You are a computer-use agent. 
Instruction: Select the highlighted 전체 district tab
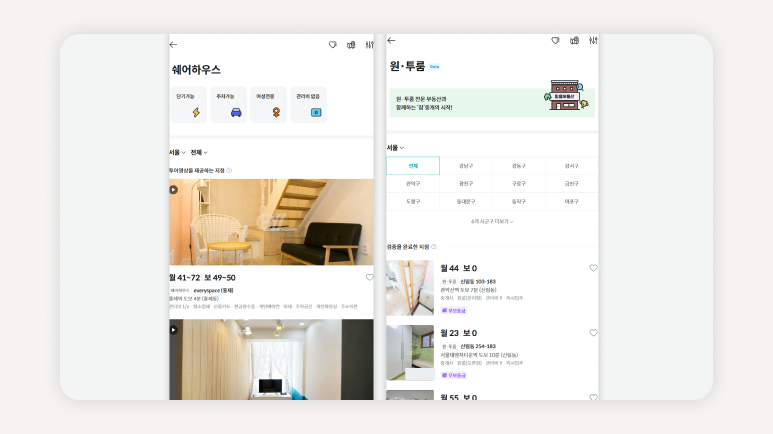click(413, 166)
